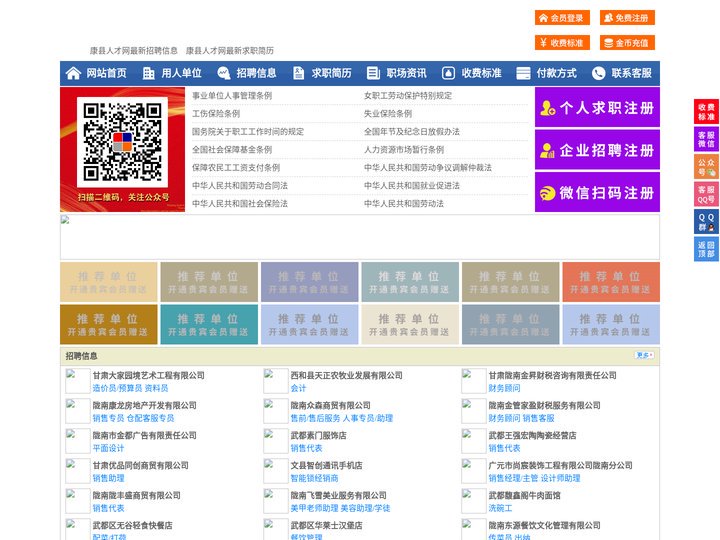Open 工伤保险条例 link
This screenshot has width=720, height=540.
click(x=216, y=113)
